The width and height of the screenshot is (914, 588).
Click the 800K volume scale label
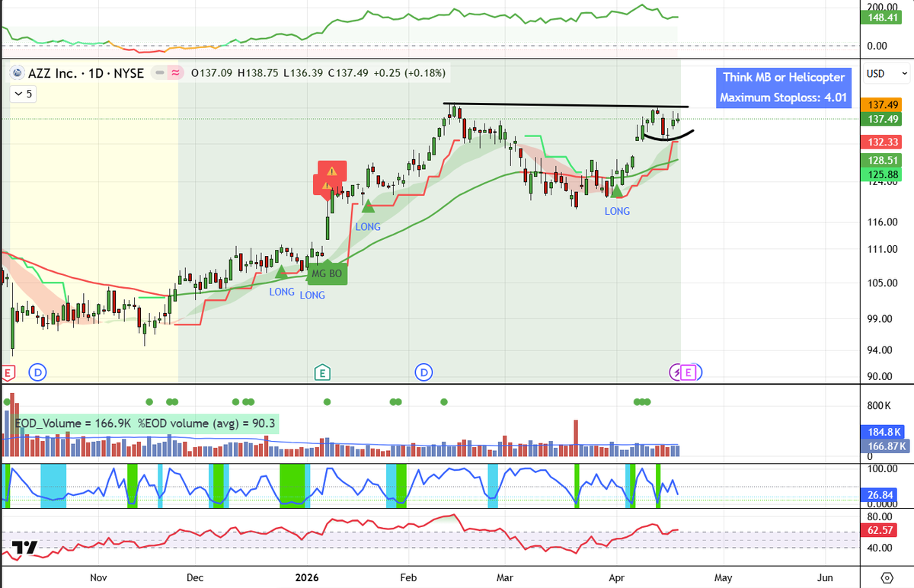(x=879, y=404)
